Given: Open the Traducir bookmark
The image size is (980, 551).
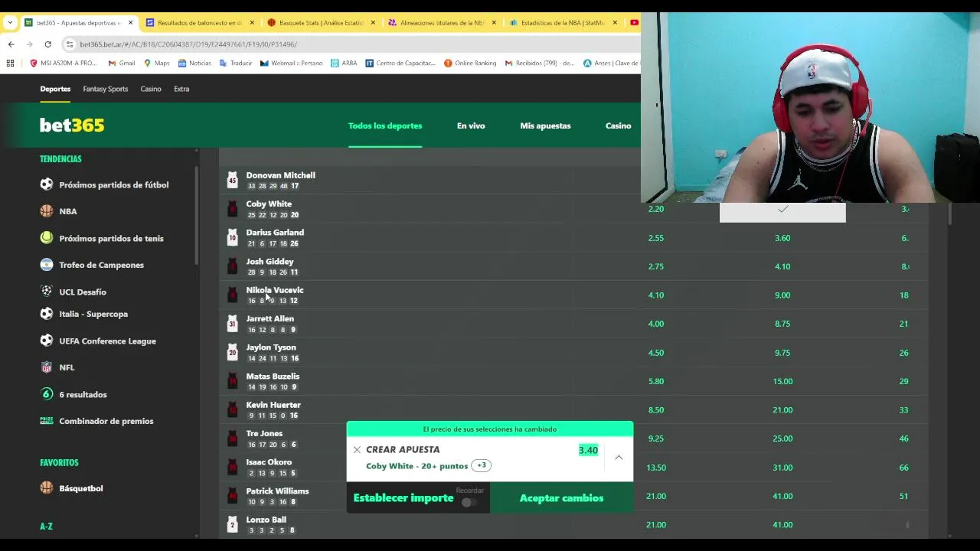Looking at the screenshot, I should coord(236,64).
